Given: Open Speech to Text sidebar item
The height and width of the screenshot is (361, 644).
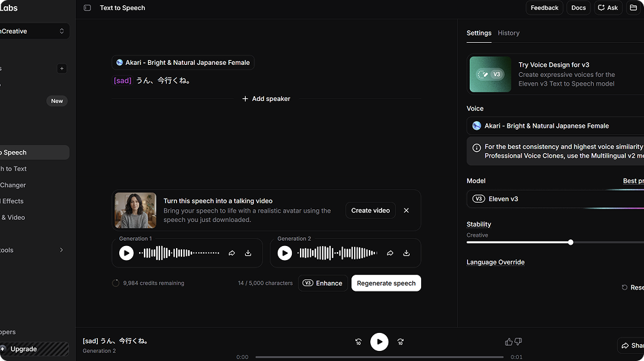Looking at the screenshot, I should tap(35, 168).
